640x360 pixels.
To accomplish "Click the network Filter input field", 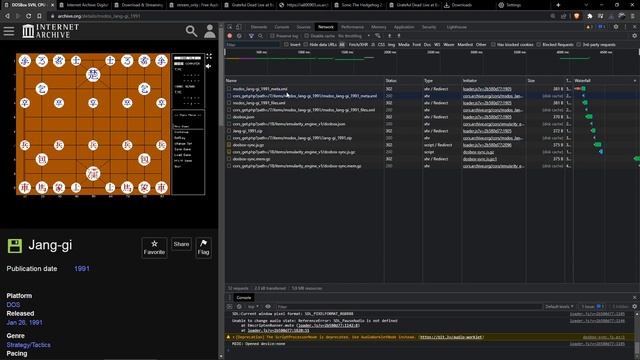I will pyautogui.click(x=253, y=44).
